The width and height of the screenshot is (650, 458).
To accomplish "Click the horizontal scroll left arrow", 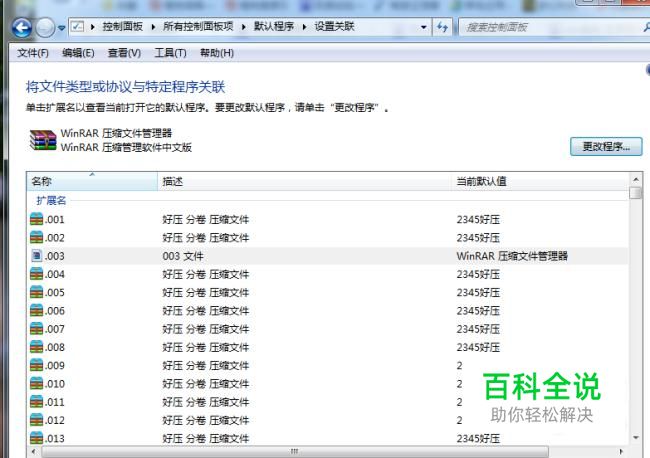I will [33, 451].
